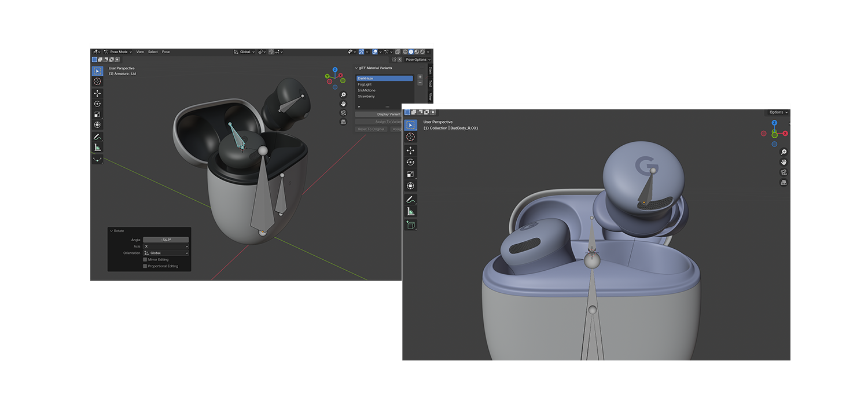The image size is (868, 405).
Task: Click zoom magnifier in Pose Mode viewport
Action: [x=343, y=95]
